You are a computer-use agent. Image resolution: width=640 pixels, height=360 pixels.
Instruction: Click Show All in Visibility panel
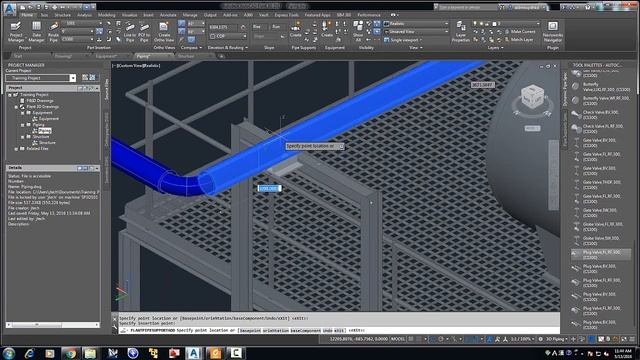coord(358,32)
